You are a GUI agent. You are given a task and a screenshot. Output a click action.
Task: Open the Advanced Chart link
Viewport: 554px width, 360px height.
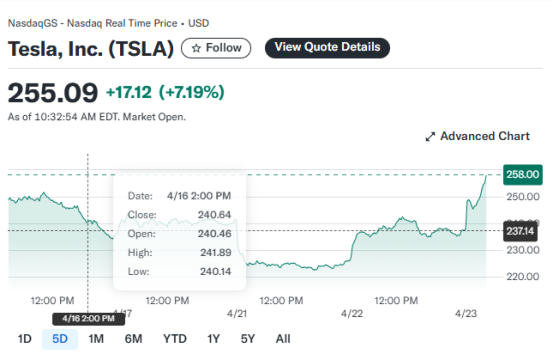[x=477, y=136]
